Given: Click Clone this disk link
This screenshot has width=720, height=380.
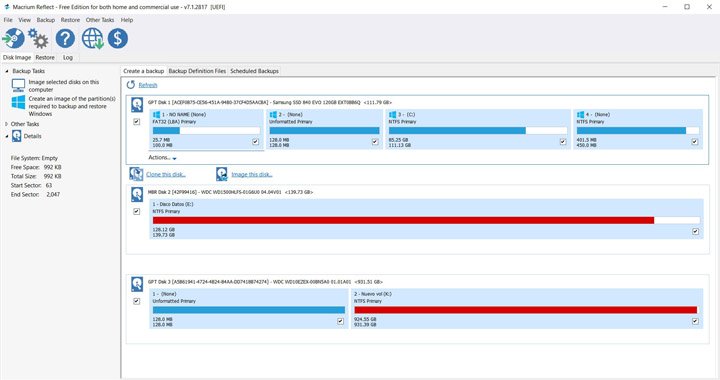Looking at the screenshot, I should click(x=166, y=174).
